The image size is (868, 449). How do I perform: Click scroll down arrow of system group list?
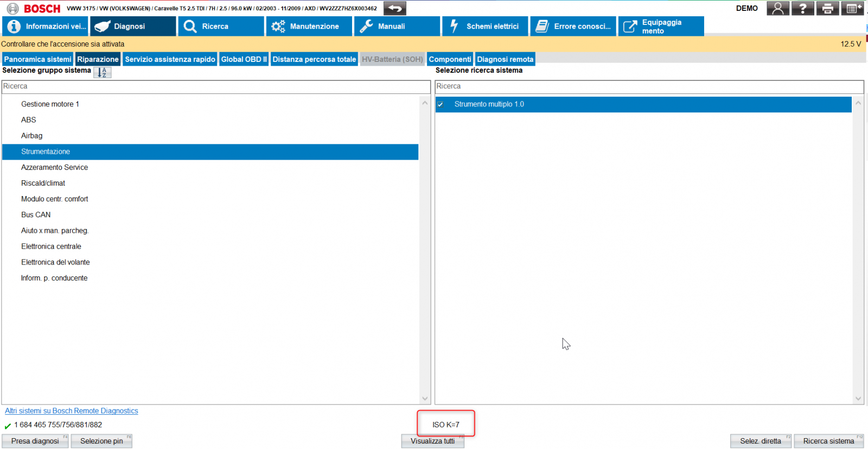click(425, 399)
